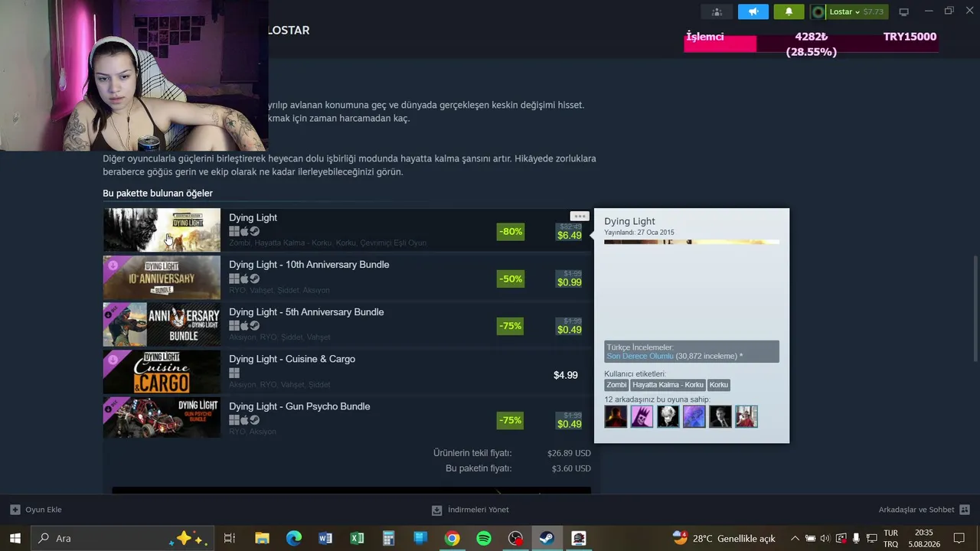Open the Gun Psycho Bundle thumbnail
Image resolution: width=980 pixels, height=551 pixels.
[162, 419]
